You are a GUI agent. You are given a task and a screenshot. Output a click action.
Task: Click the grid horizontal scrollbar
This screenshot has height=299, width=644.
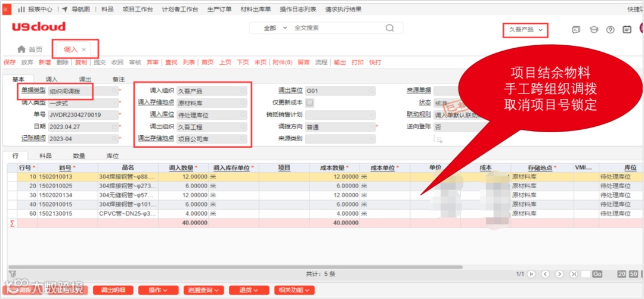[x=235, y=267]
